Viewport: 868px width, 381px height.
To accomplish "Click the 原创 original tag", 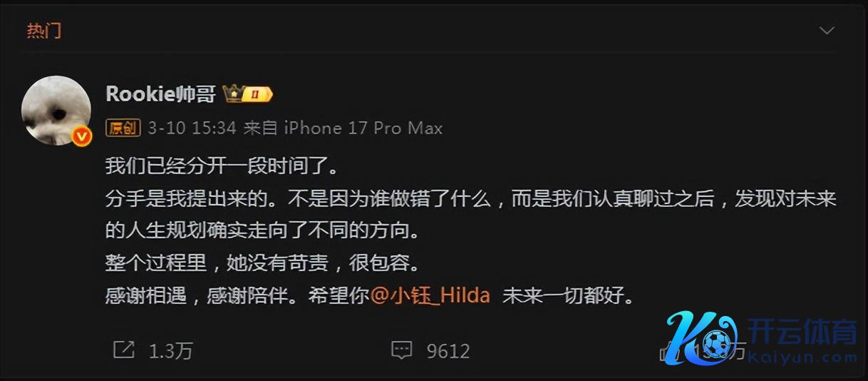I will 123,128.
